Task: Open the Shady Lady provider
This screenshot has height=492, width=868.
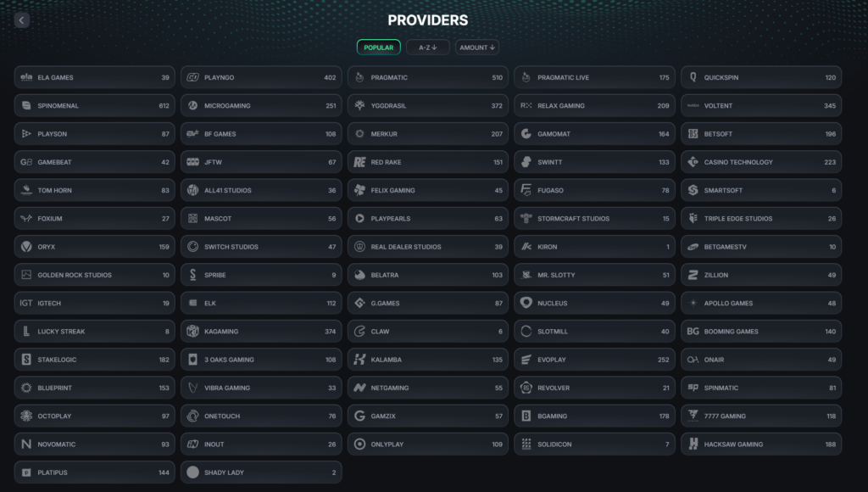Action: tap(261, 472)
